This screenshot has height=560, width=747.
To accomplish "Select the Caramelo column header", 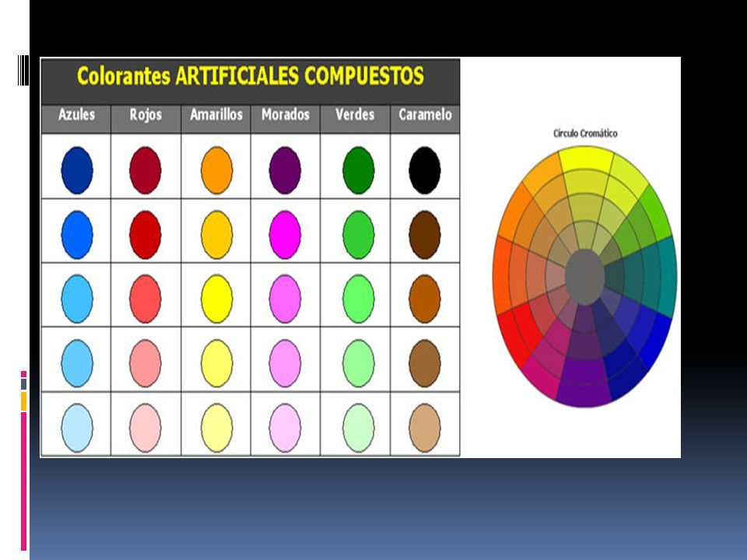I will (x=425, y=114).
